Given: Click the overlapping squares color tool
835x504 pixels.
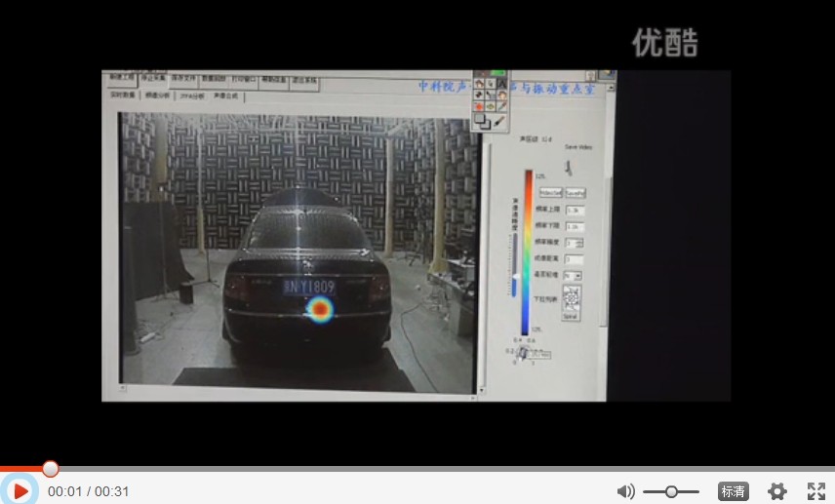Looking at the screenshot, I should click(482, 121).
